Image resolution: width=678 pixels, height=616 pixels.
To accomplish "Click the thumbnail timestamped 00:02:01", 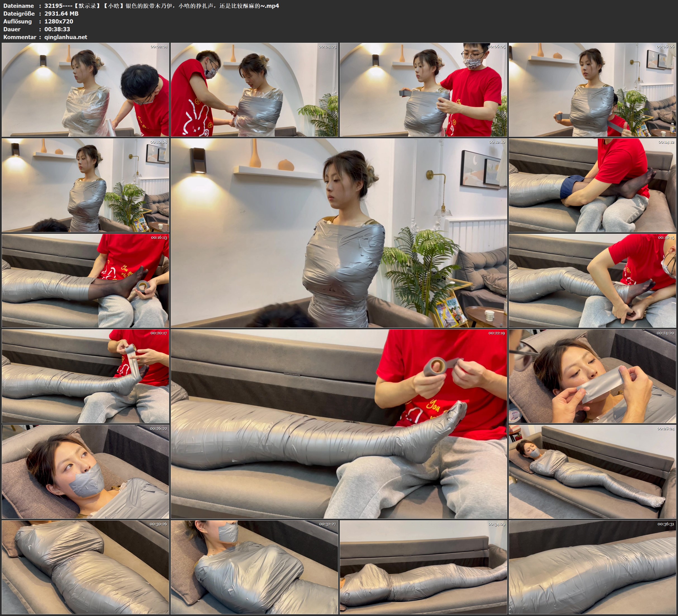I will [x=85, y=90].
